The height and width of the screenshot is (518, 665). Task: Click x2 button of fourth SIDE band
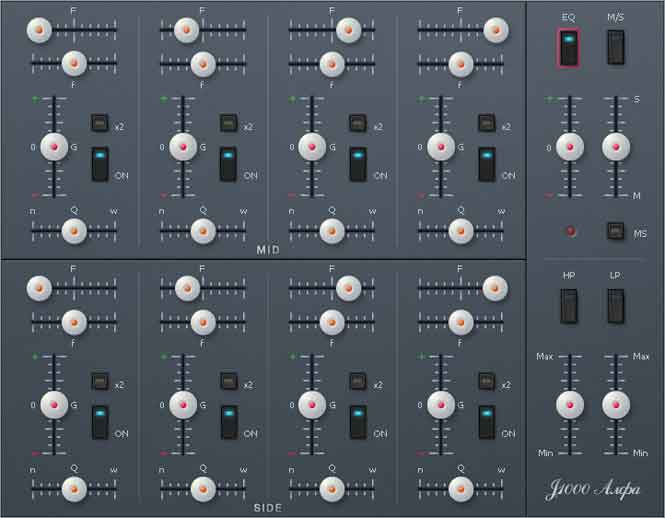[486, 381]
